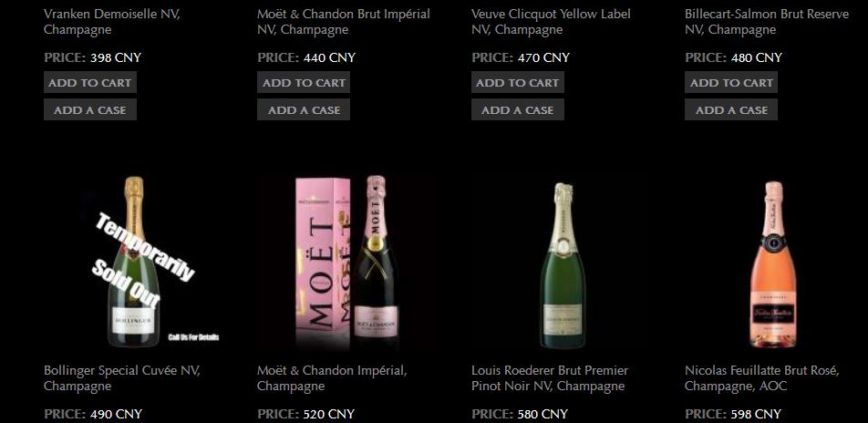This screenshot has height=423, width=868.
Task: Open Bollinger Special Cuvée NV product link
Action: click(x=122, y=377)
